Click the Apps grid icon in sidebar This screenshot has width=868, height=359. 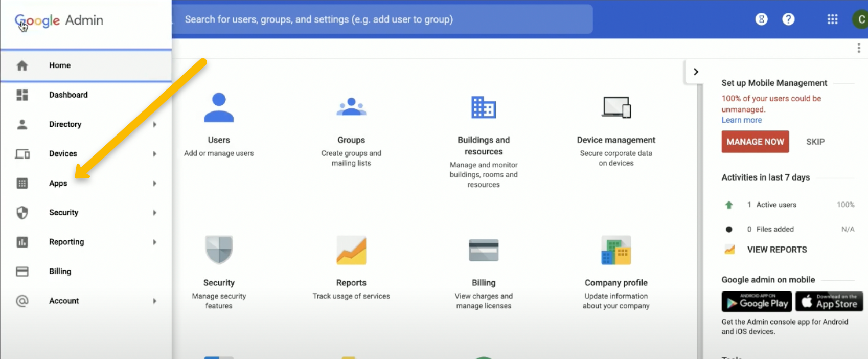[22, 183]
